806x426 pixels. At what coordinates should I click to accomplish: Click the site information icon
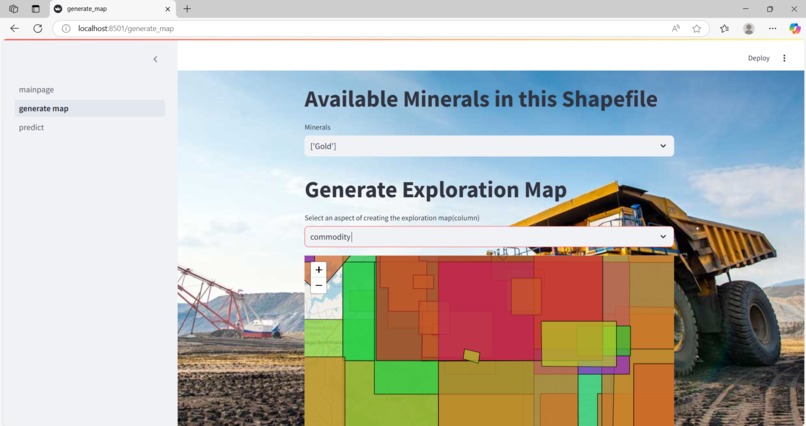(x=66, y=28)
